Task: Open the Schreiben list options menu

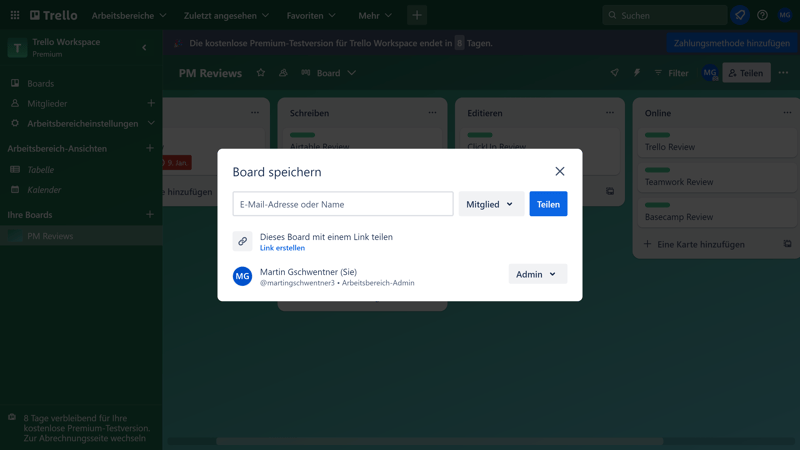Action: tap(432, 113)
